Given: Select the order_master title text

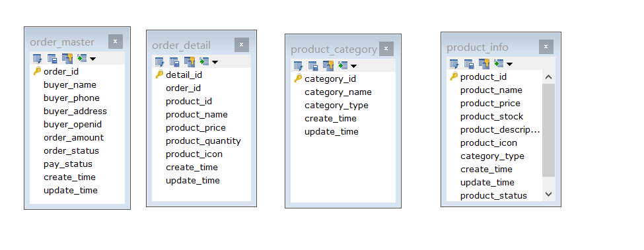Looking at the screenshot, I should [62, 42].
